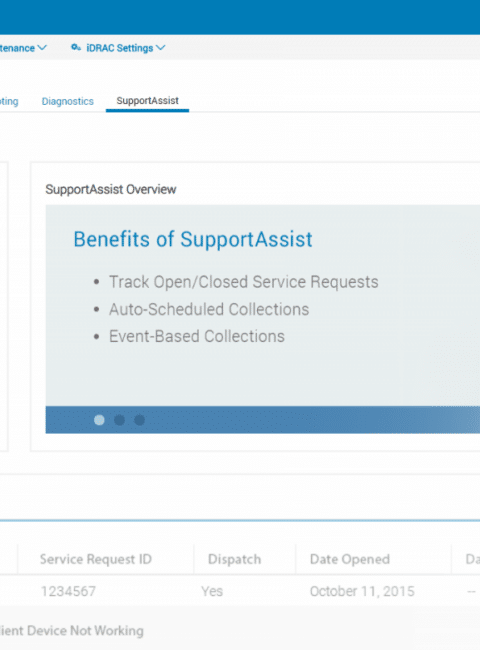Screen dimensions: 480x650
Task: Sort by the Date Opened column header
Action: coord(350,559)
